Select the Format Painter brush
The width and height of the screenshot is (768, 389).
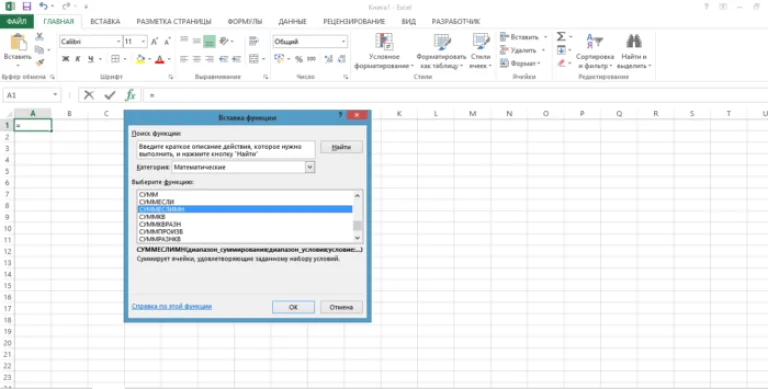click(39, 62)
